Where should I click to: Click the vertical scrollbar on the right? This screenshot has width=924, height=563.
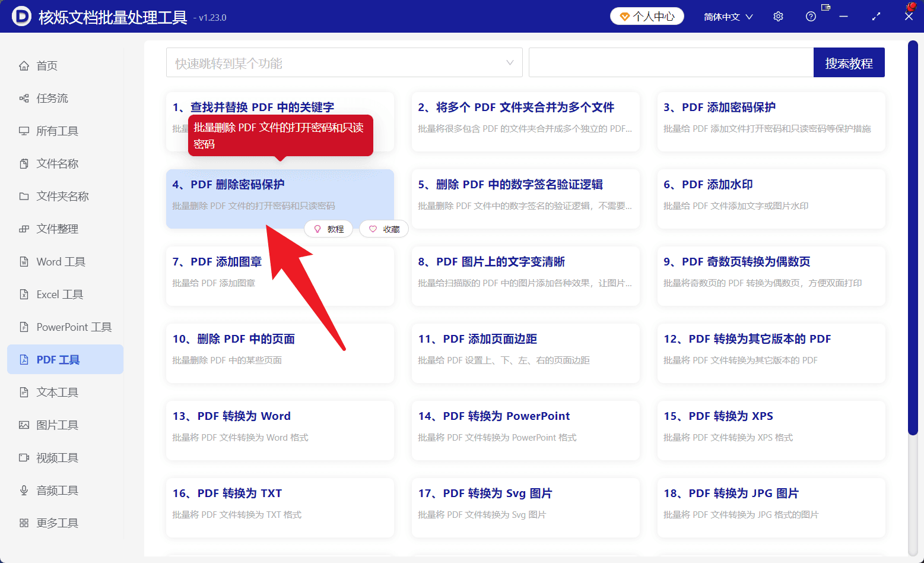pyautogui.click(x=913, y=238)
